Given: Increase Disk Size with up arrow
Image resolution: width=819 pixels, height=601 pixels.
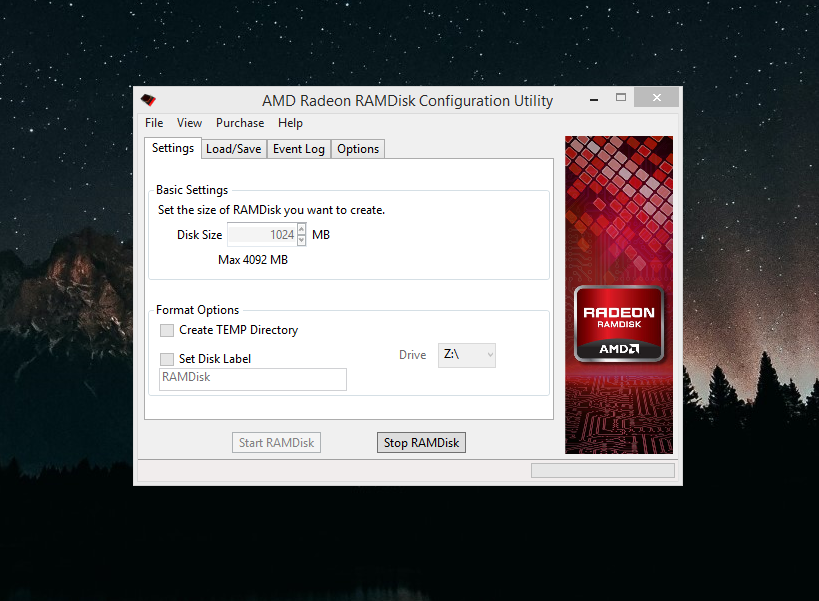Looking at the screenshot, I should click(301, 229).
